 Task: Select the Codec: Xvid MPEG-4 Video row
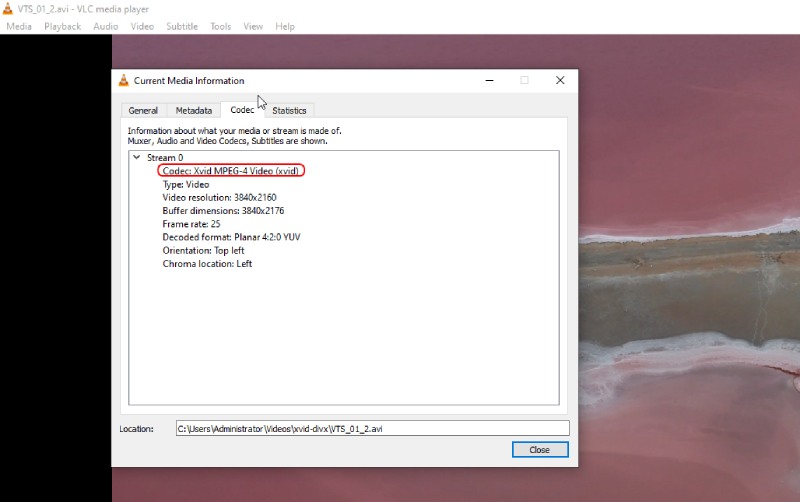(x=231, y=171)
